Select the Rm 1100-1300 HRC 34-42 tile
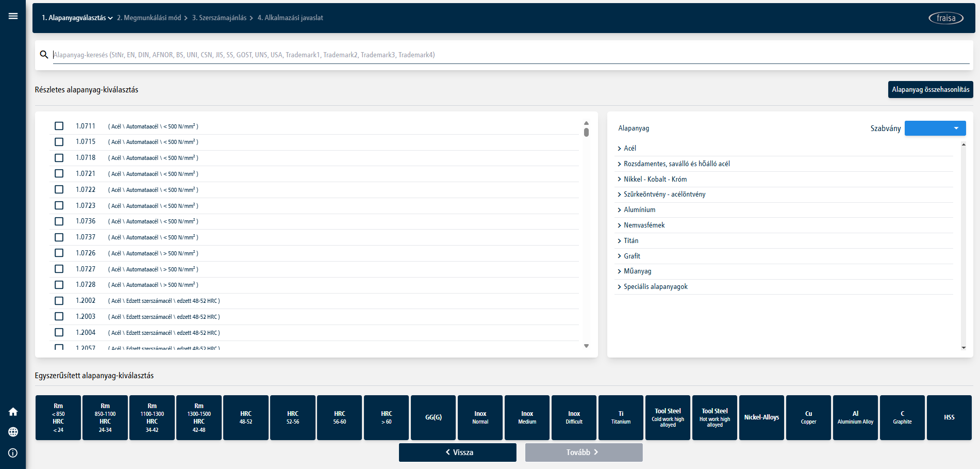This screenshot has height=469, width=980. pos(152,417)
